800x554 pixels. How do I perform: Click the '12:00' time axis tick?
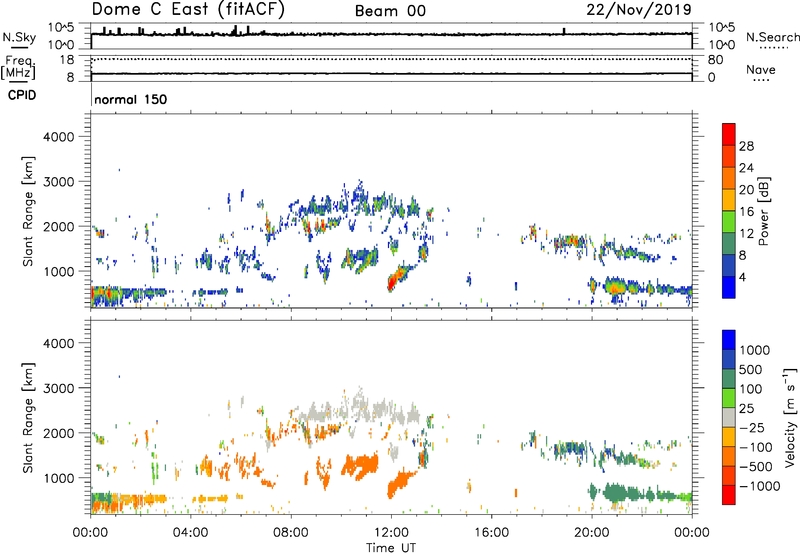coord(391,533)
